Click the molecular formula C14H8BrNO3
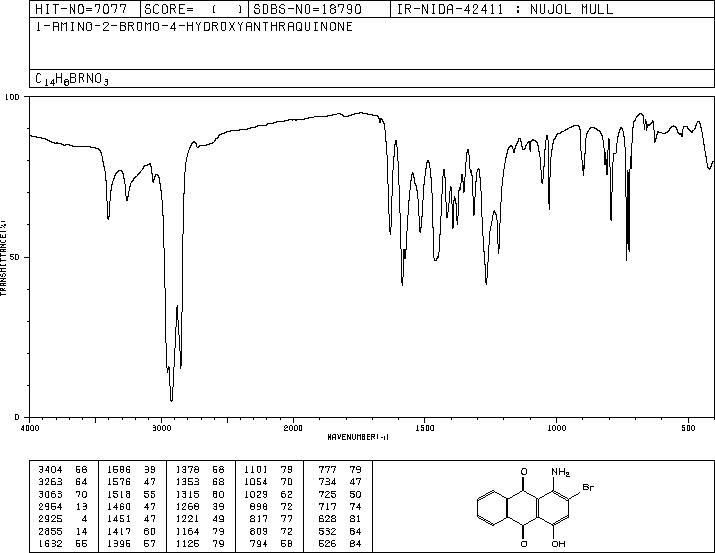The image size is (715, 553). 72,79
